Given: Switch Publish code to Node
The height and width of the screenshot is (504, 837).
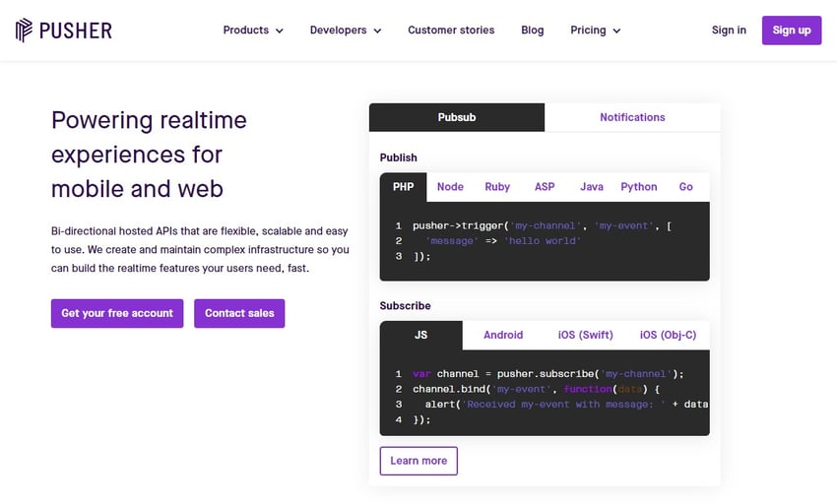Looking at the screenshot, I should click(x=450, y=187).
